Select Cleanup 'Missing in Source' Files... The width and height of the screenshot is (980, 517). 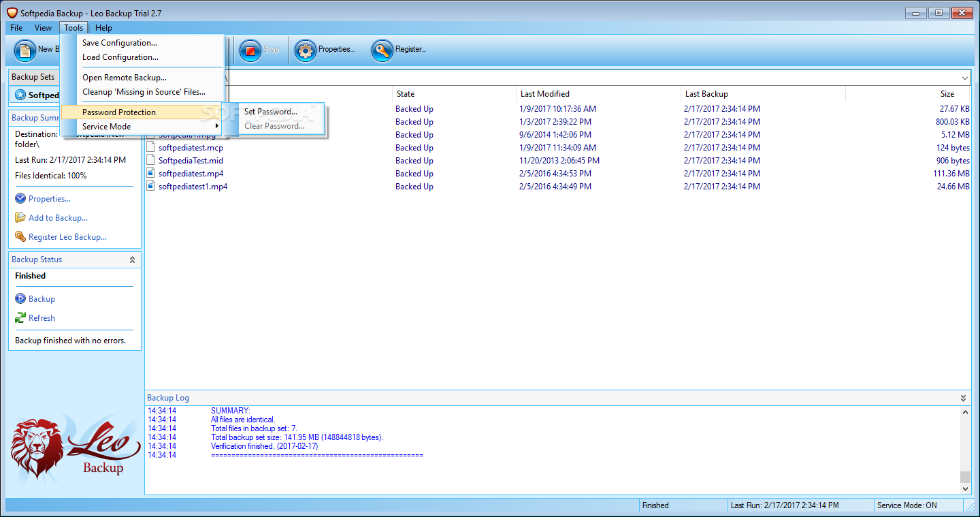coord(143,92)
